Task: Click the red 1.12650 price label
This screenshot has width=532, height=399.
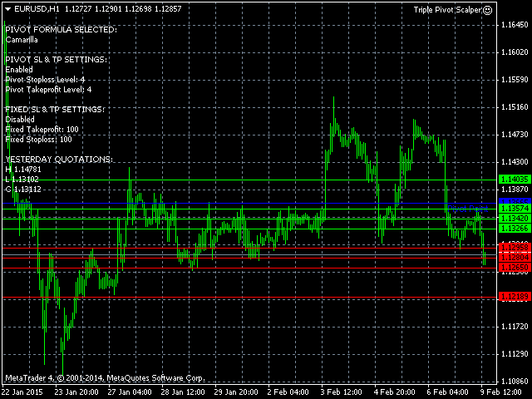Action: pos(515,268)
